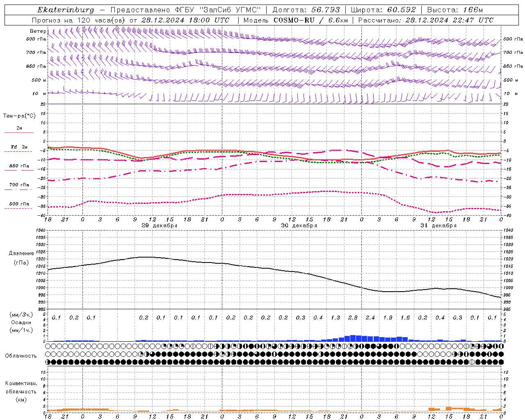Click the "29 декабря" date label
The height and width of the screenshot is (420, 525).
(x=159, y=226)
